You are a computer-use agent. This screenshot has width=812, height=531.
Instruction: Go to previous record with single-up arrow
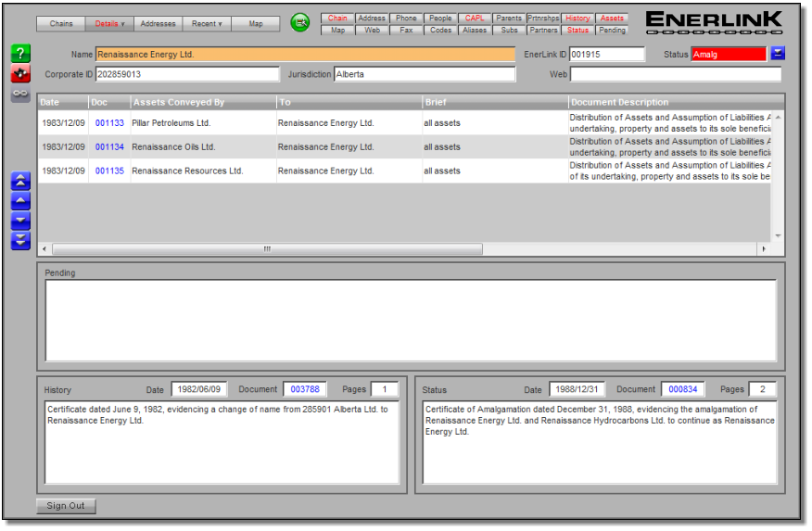click(x=20, y=201)
